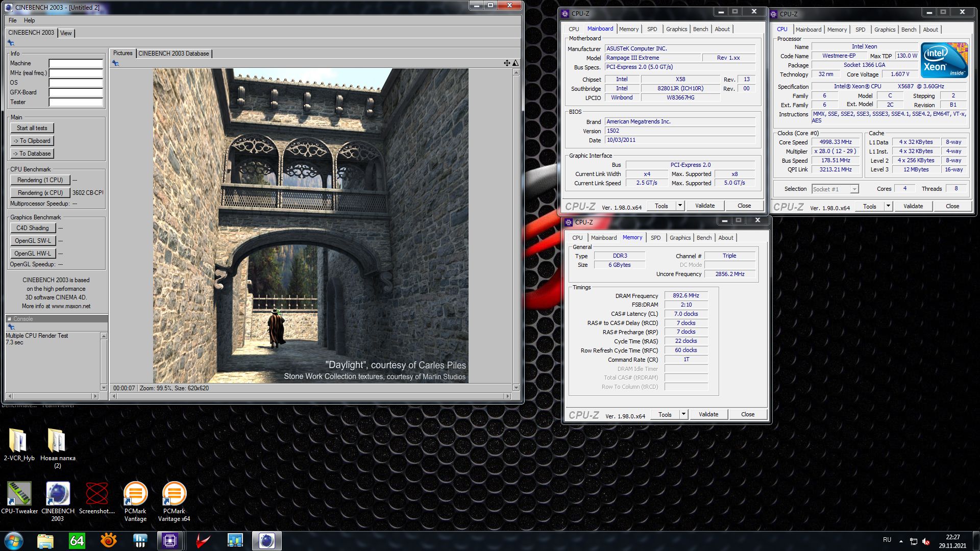Click the console scroll-down arrow
Image resolution: width=980 pixels, height=551 pixels.
[104, 388]
